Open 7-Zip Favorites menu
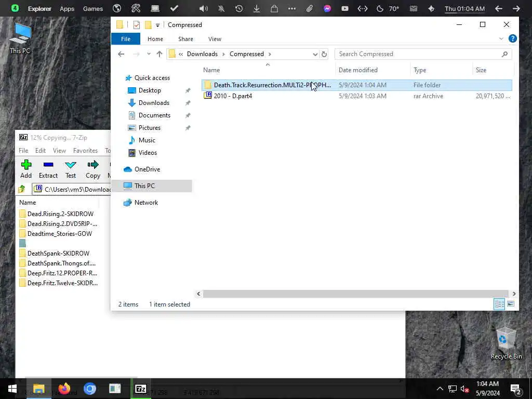This screenshot has width=532, height=399. 86,150
